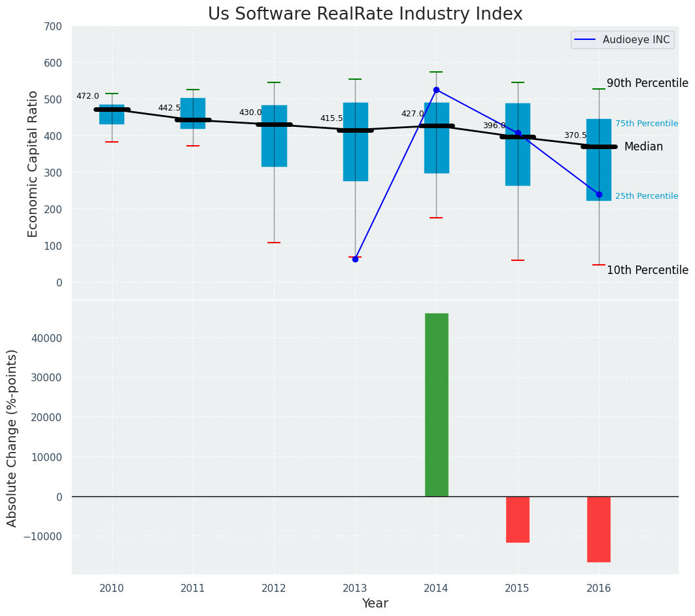Select Audioeye's 2014 peak data point
This screenshot has width=695, height=616.
(x=436, y=90)
